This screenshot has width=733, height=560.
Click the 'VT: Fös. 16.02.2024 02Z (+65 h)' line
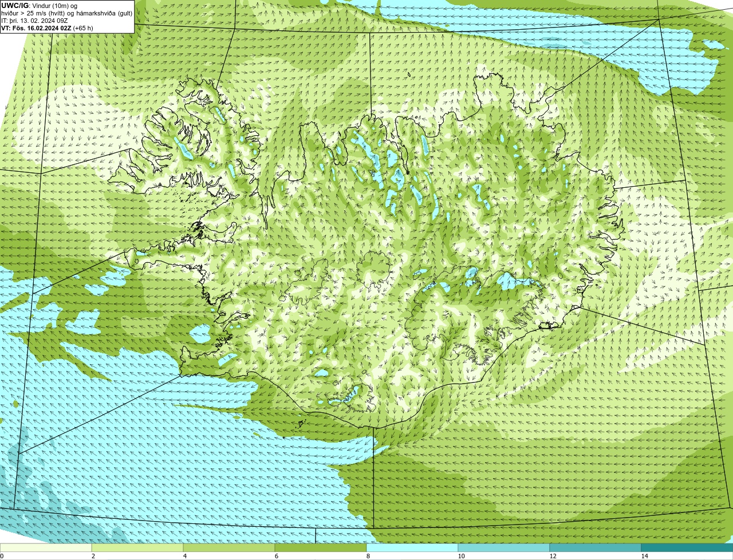48,28
